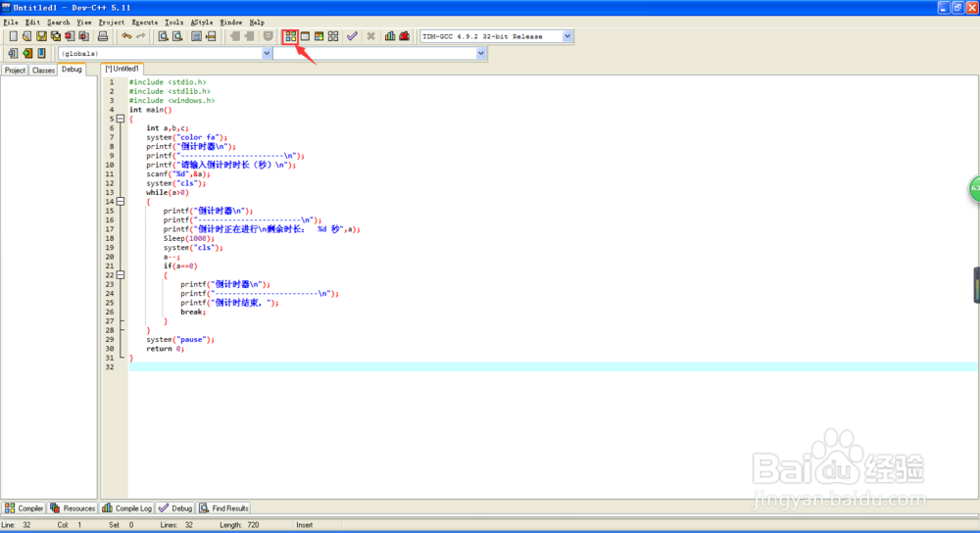
Task: Click the Debug checkmark toolbar icon
Action: 352,36
